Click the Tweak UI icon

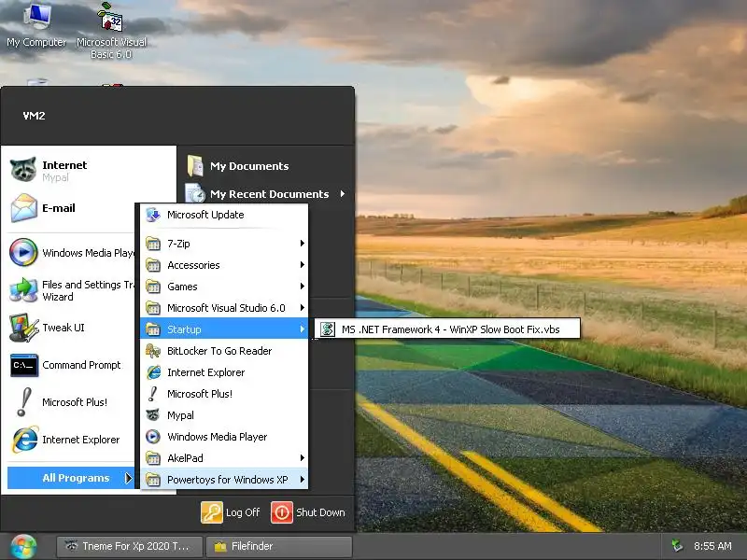pos(23,328)
